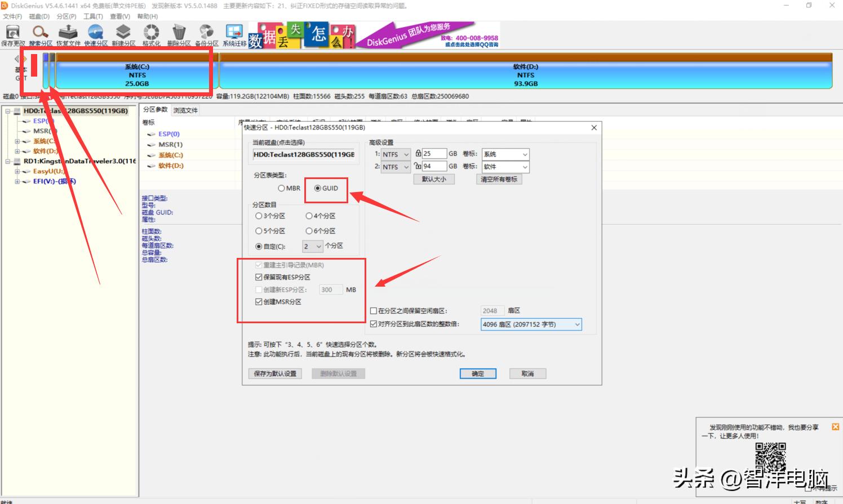843x504 pixels.
Task: Select the GUID partition table type
Action: pyautogui.click(x=317, y=189)
